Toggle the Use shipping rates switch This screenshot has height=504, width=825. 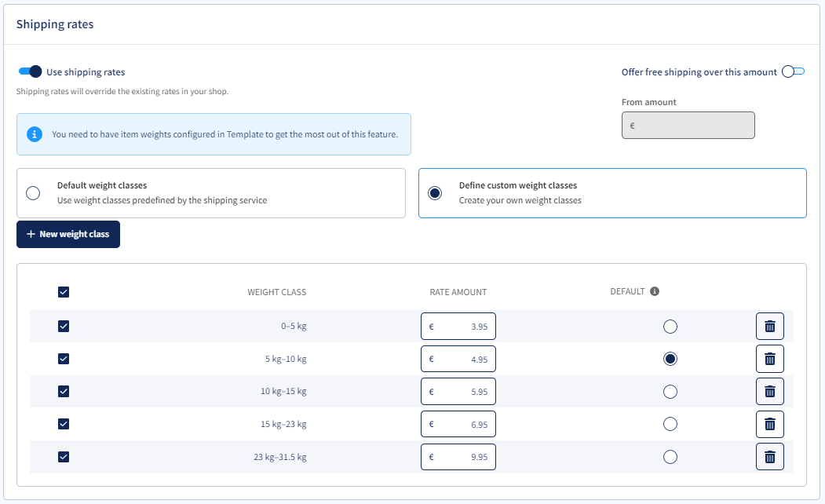coord(30,71)
